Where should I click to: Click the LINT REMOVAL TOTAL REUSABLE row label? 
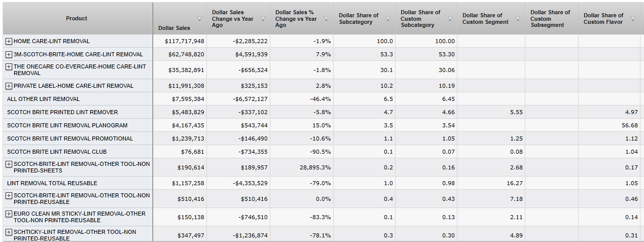pos(52,183)
